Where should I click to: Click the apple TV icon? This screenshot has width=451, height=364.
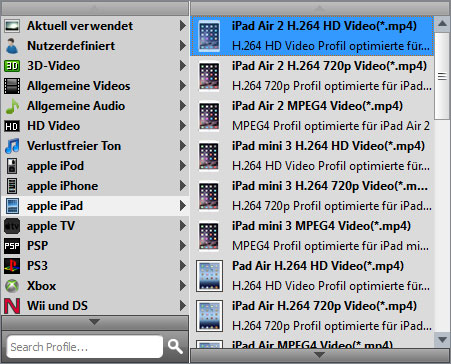coord(12,226)
